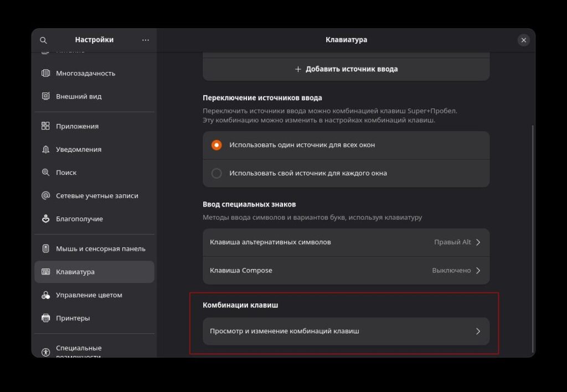Click the Принтеры printer icon
Viewport: 567px width, 392px height.
45,318
